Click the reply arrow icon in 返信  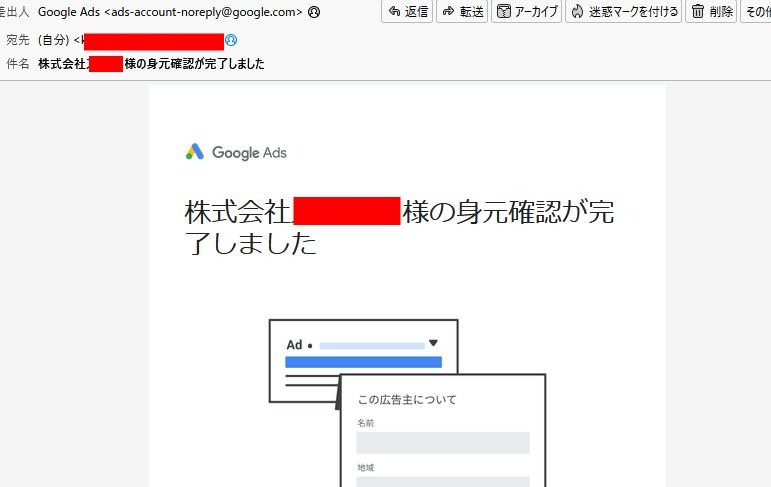(394, 11)
